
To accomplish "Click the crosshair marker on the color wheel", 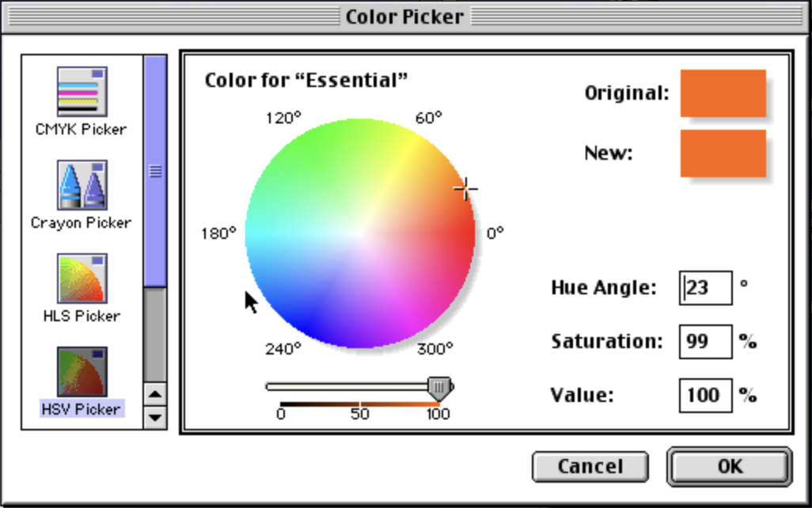I will click(x=465, y=188).
